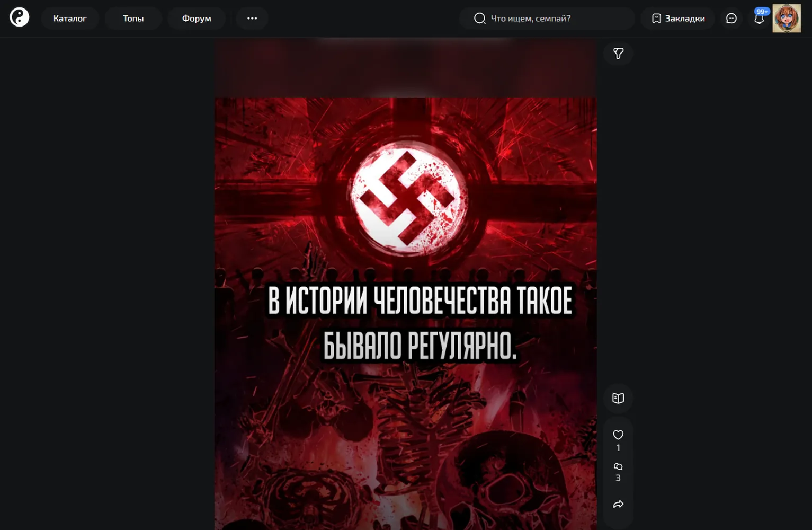Viewport: 812px width, 530px height.
Task: Open the chat messages icon
Action: pos(731,18)
